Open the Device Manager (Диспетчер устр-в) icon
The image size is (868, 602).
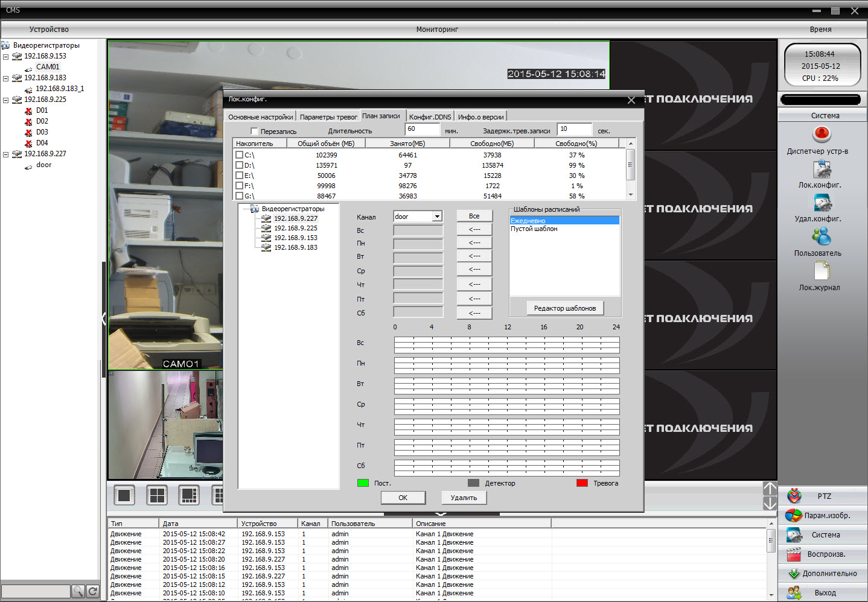click(x=822, y=134)
